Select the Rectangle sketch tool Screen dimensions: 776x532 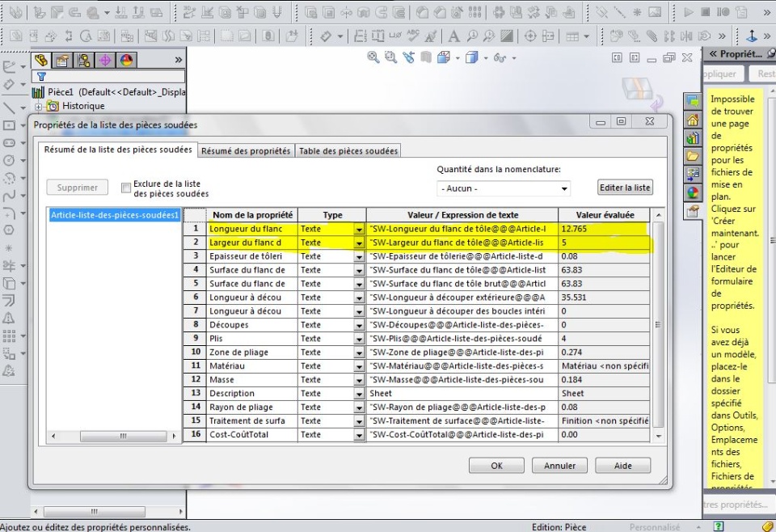pyautogui.click(x=9, y=125)
